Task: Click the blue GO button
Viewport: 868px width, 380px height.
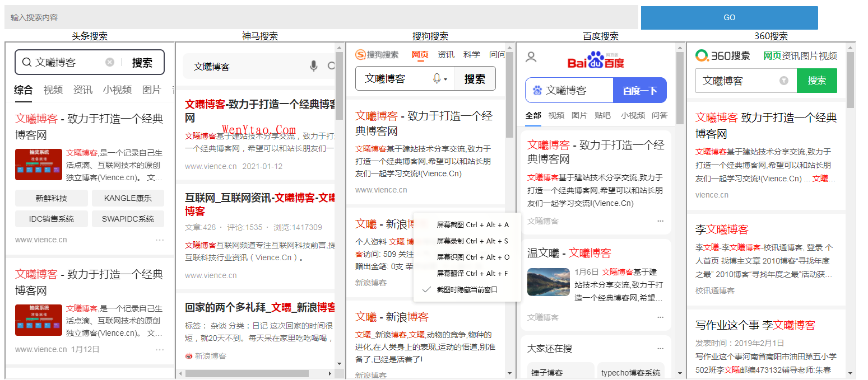Action: coord(729,17)
